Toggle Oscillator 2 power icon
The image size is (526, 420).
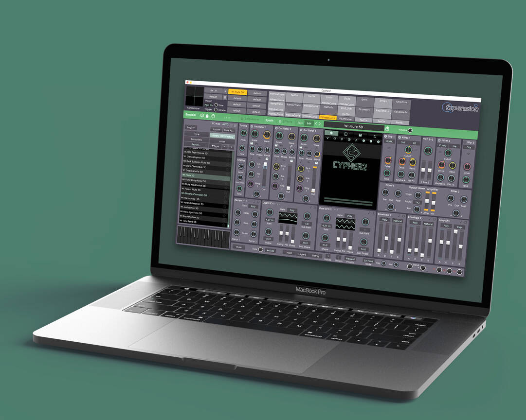click(x=276, y=128)
